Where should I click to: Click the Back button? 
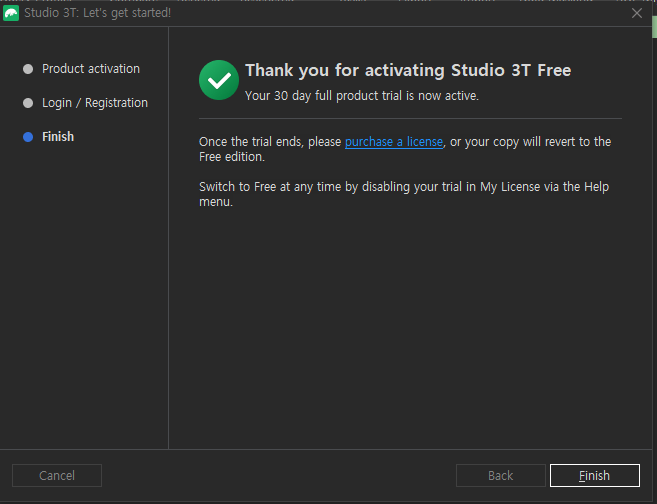501,476
